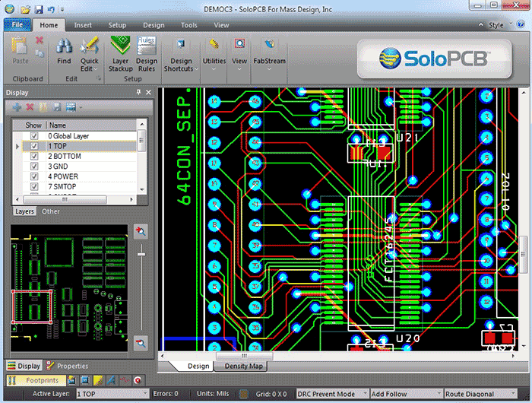Image resolution: width=532 pixels, height=403 pixels.
Task: Open the Setup ribbon tab
Action: (x=117, y=25)
